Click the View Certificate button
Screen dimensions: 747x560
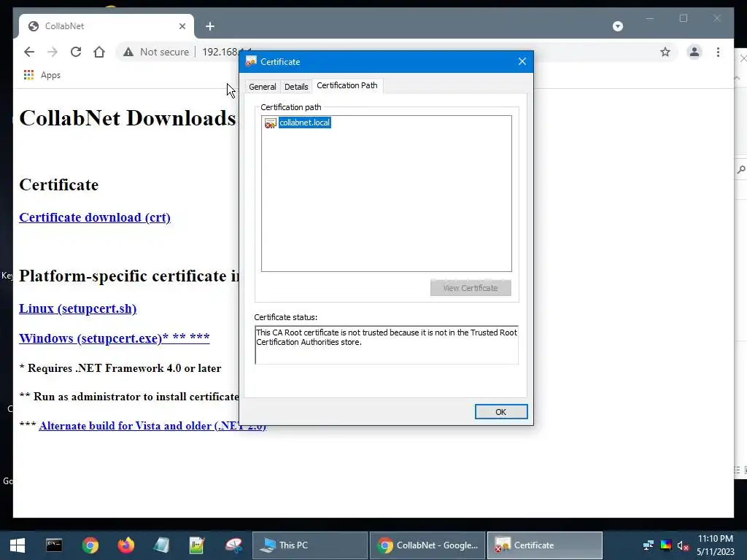click(471, 288)
